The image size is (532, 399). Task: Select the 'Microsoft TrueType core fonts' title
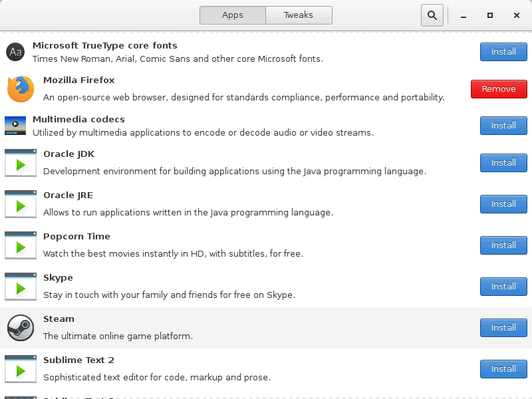[x=105, y=46]
